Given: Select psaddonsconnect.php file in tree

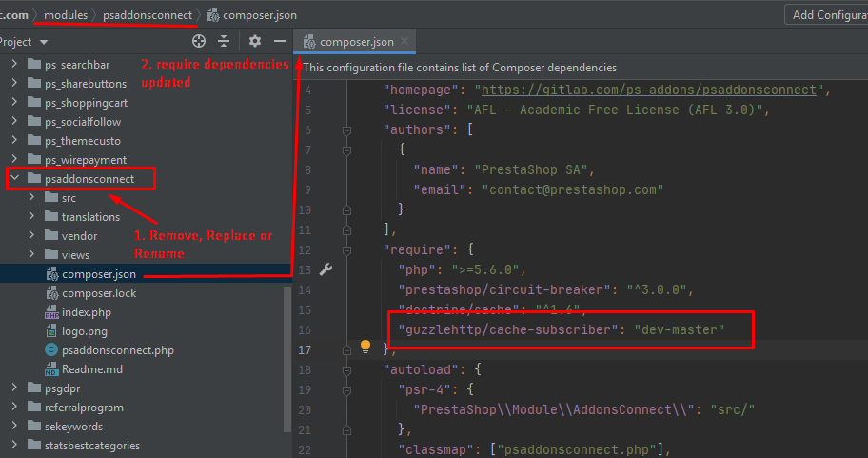Looking at the screenshot, I should point(117,350).
